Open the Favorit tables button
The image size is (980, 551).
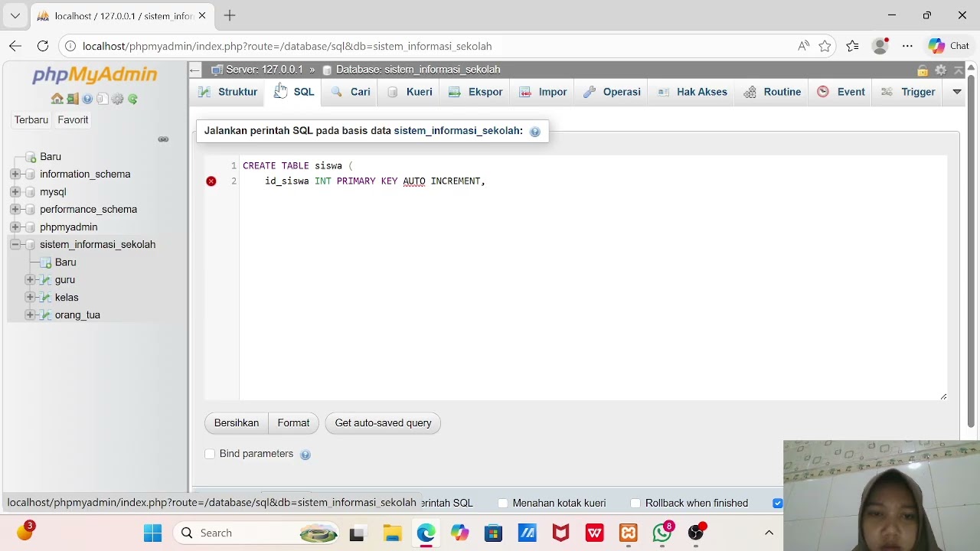pos(73,120)
